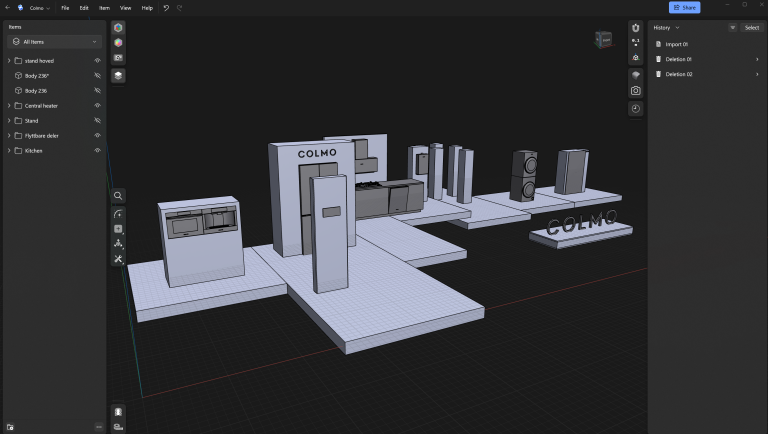Click the magnet snapping icon
The width and height of the screenshot is (768, 434).
635,27
